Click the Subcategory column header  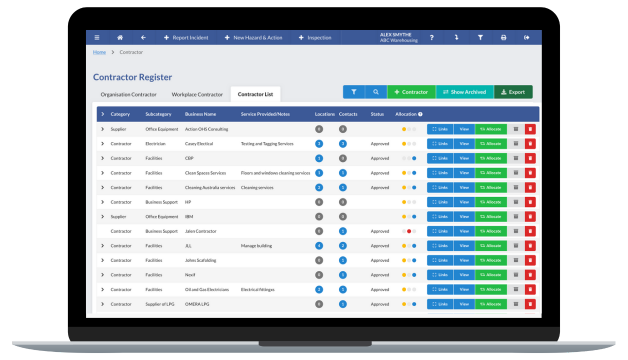[158, 114]
